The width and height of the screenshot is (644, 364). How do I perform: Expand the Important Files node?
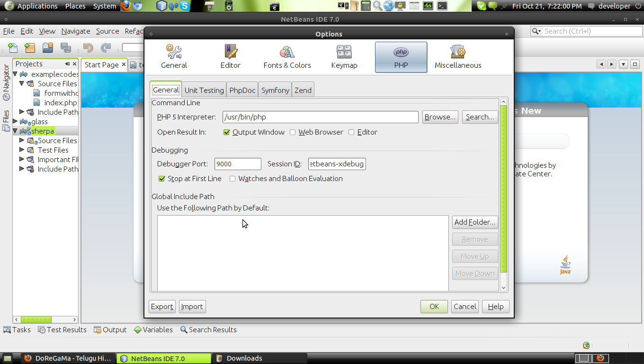click(22, 159)
